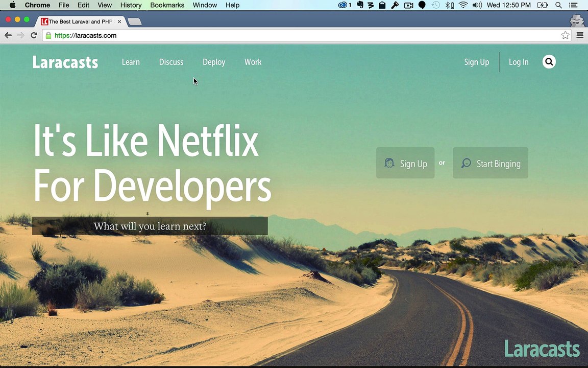Open the History menu

(131, 5)
